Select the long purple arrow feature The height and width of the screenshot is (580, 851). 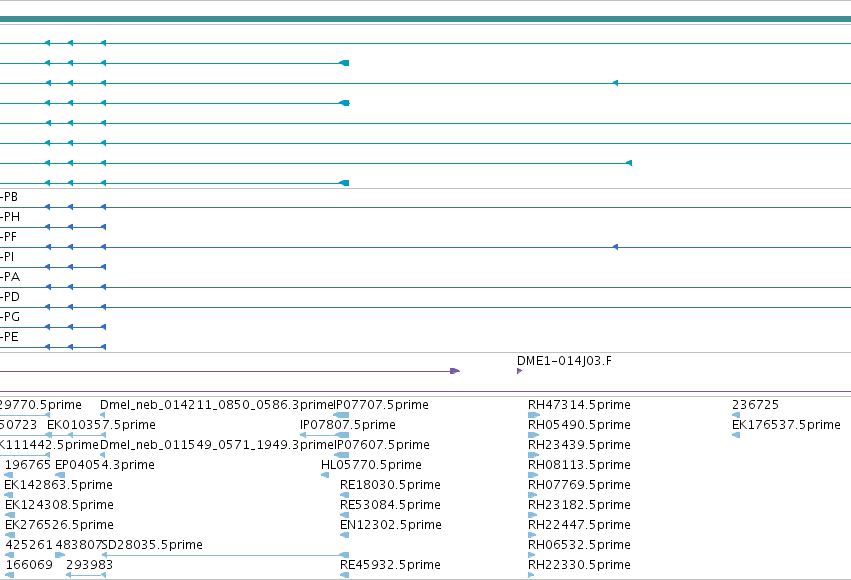click(x=230, y=371)
